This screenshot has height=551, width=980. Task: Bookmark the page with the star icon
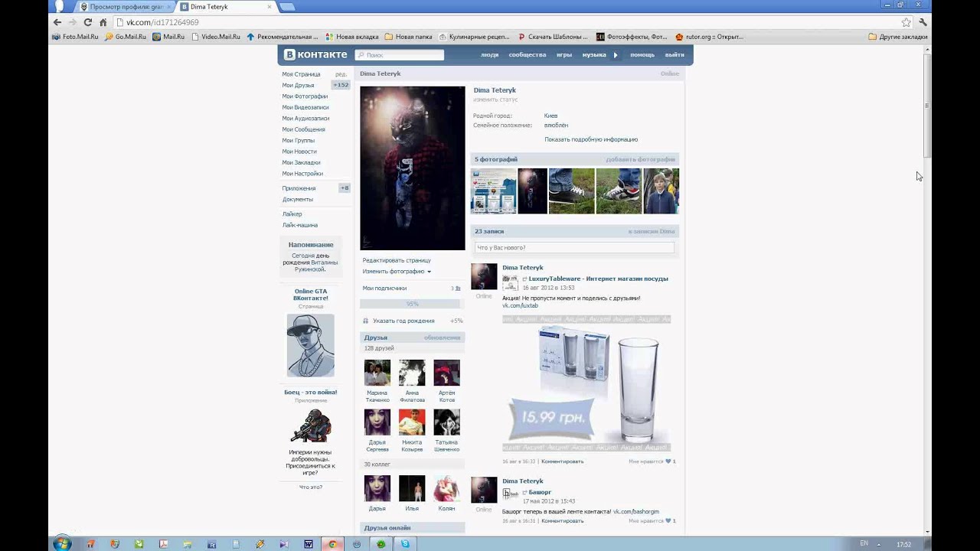click(906, 22)
